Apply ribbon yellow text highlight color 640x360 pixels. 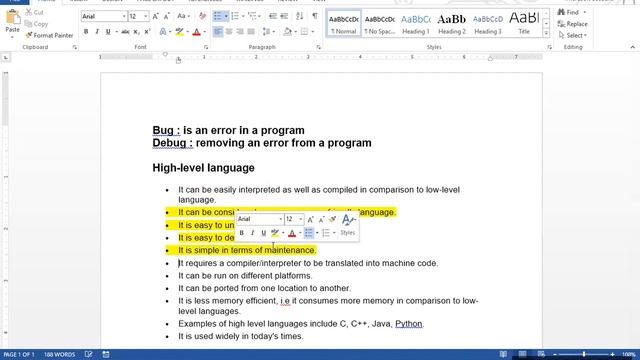(x=179, y=31)
